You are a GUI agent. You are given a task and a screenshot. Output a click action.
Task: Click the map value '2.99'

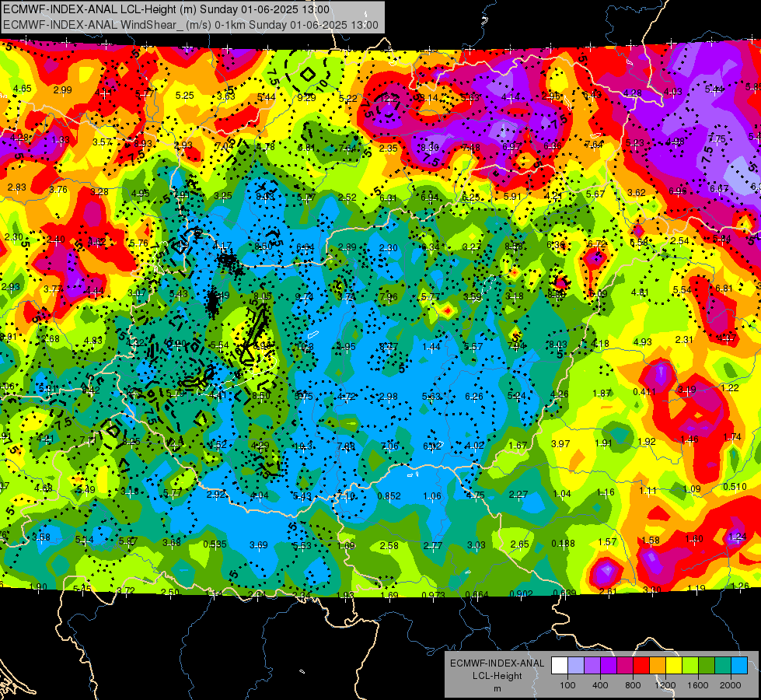[63, 90]
